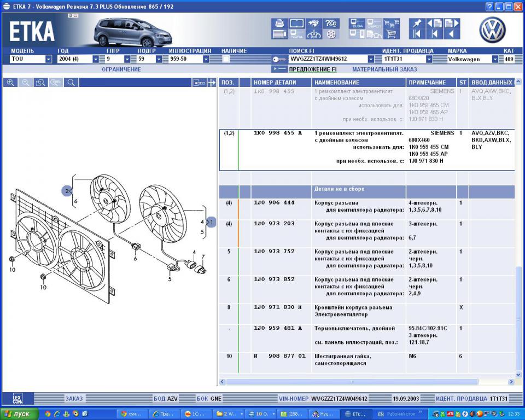
Task: Click the LexCom logo at bottom left
Action: pos(17,399)
